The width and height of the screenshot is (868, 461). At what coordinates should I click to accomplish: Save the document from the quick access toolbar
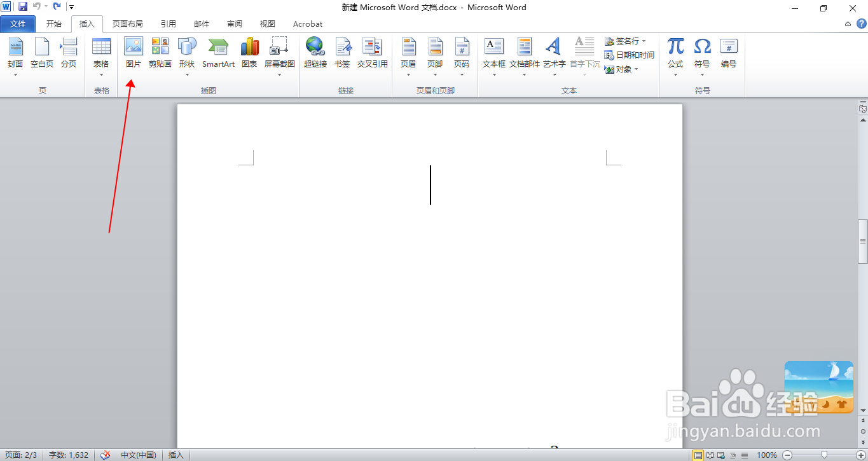pyautogui.click(x=23, y=6)
